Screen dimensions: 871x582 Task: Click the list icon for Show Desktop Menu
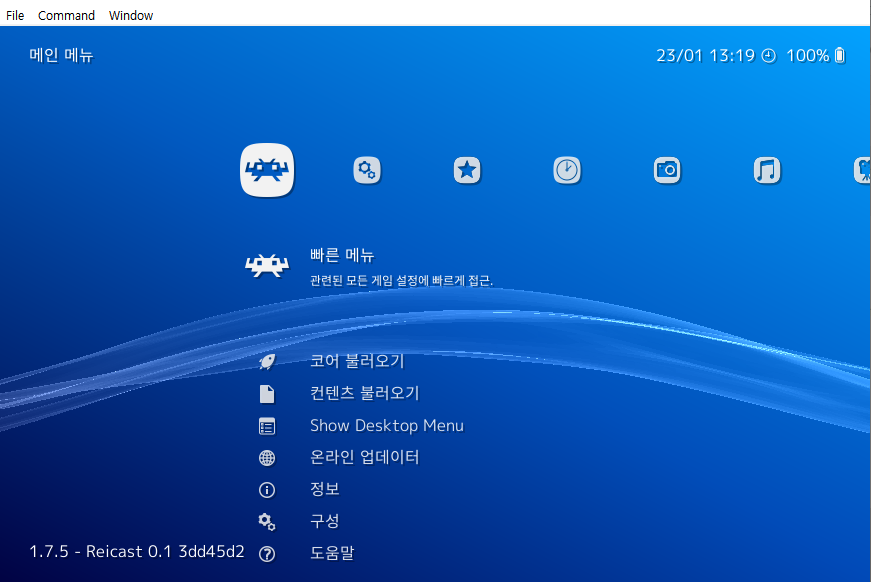[x=267, y=426]
